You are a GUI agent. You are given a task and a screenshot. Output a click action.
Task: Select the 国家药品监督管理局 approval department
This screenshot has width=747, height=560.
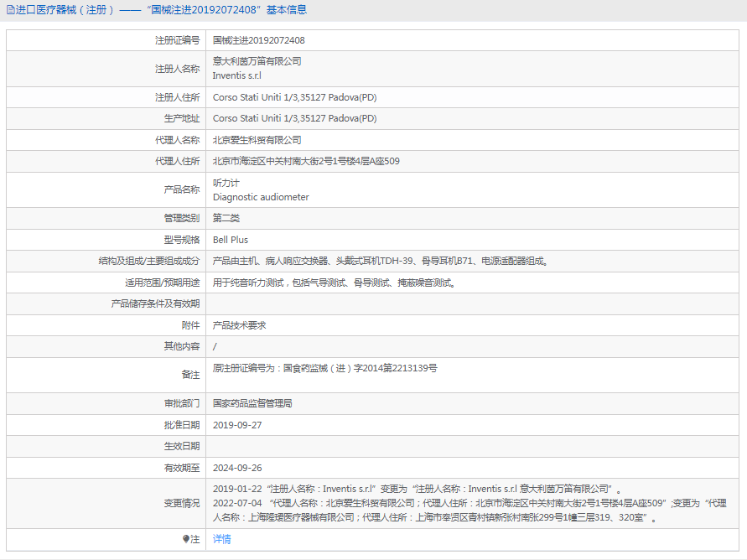click(x=252, y=403)
